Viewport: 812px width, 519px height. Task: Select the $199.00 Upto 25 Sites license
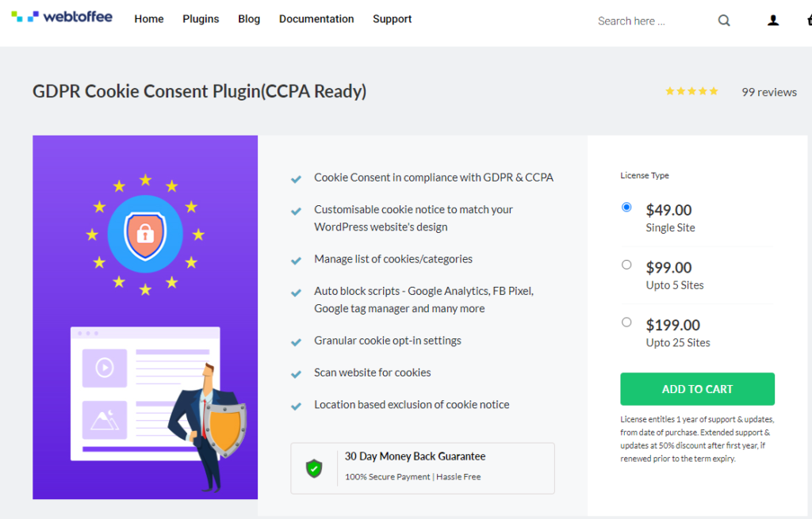pos(626,322)
